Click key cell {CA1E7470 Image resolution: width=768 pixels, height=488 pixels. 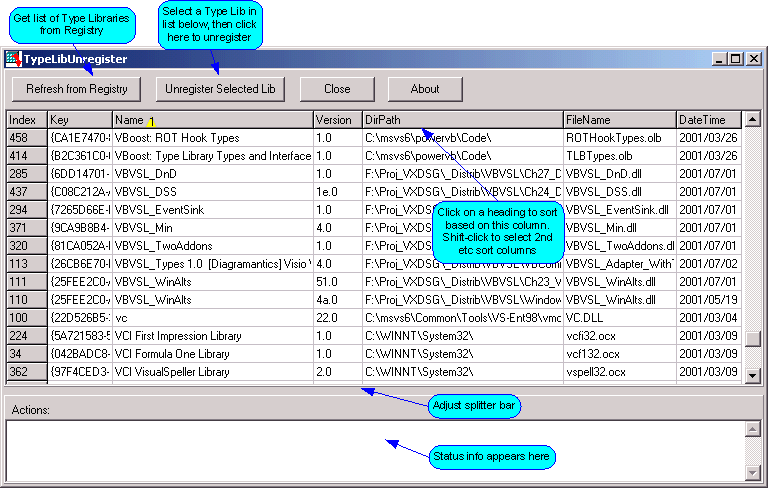pos(80,138)
